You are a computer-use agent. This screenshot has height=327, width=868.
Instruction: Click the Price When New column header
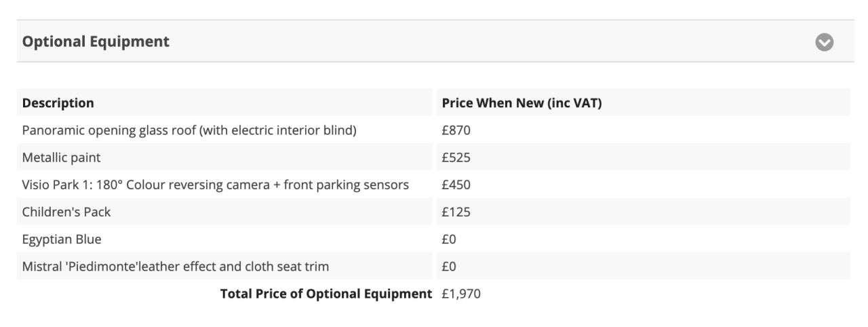coord(521,103)
